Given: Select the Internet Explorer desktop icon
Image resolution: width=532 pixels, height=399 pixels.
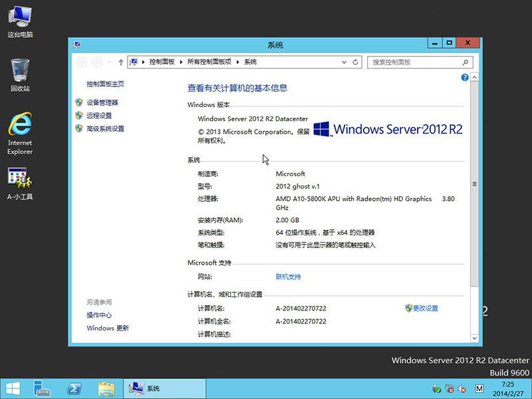Looking at the screenshot, I should pyautogui.click(x=20, y=134).
